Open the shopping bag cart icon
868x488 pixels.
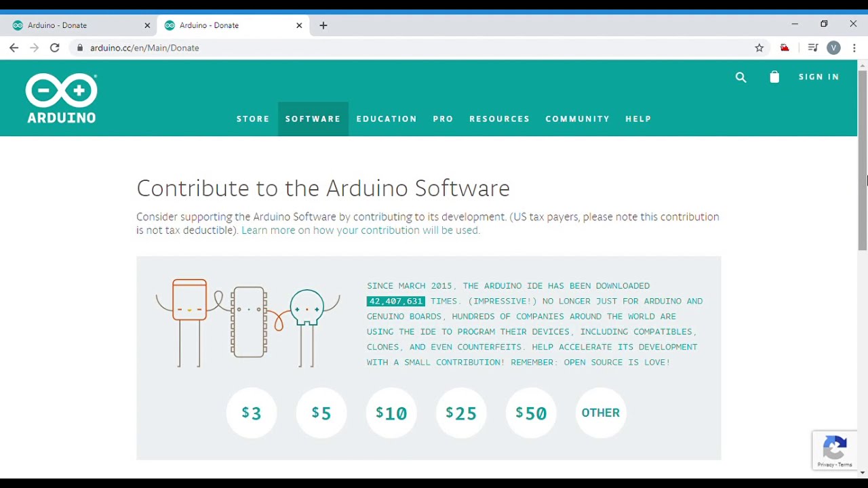(774, 77)
